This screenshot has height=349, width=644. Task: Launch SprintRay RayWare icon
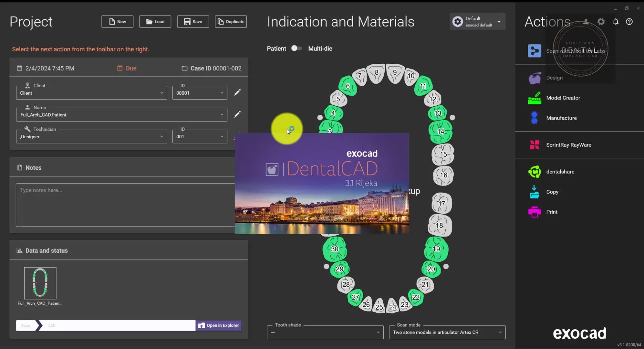click(535, 145)
